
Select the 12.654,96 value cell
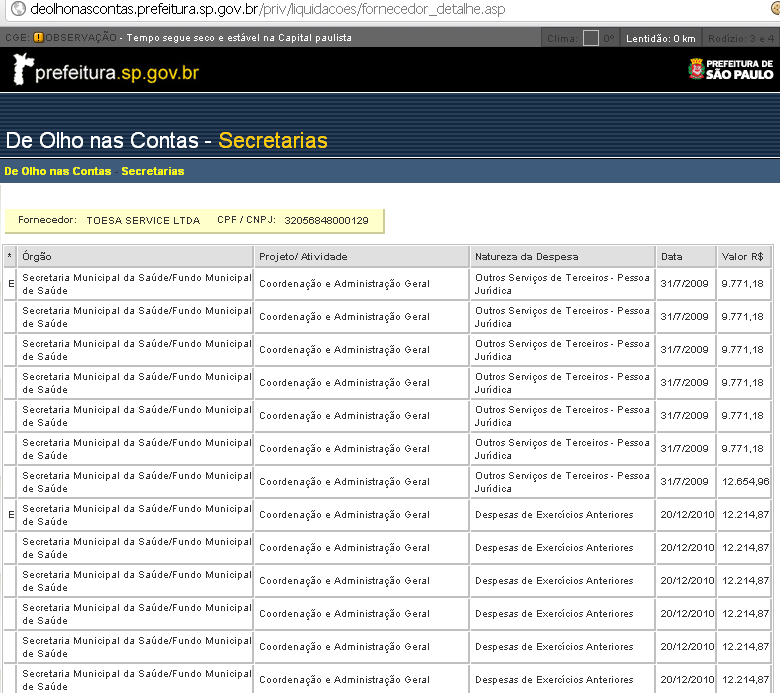pos(745,482)
